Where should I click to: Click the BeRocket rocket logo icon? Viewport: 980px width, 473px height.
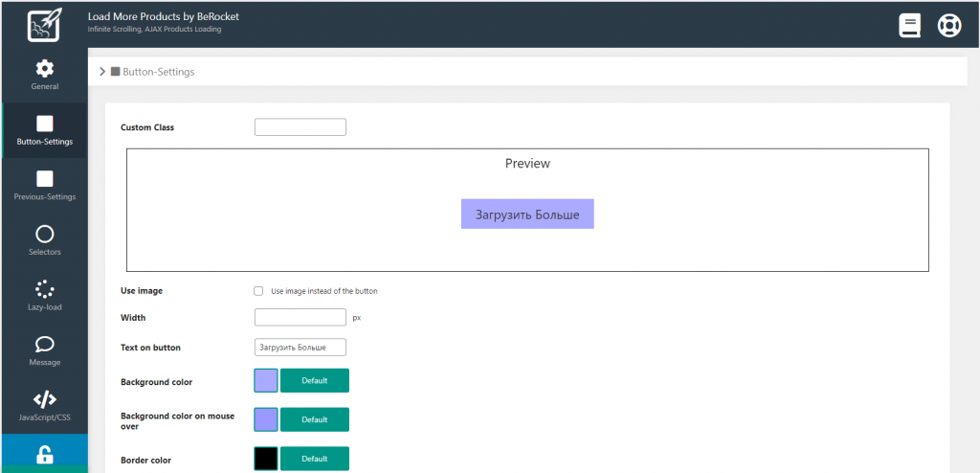tap(44, 25)
